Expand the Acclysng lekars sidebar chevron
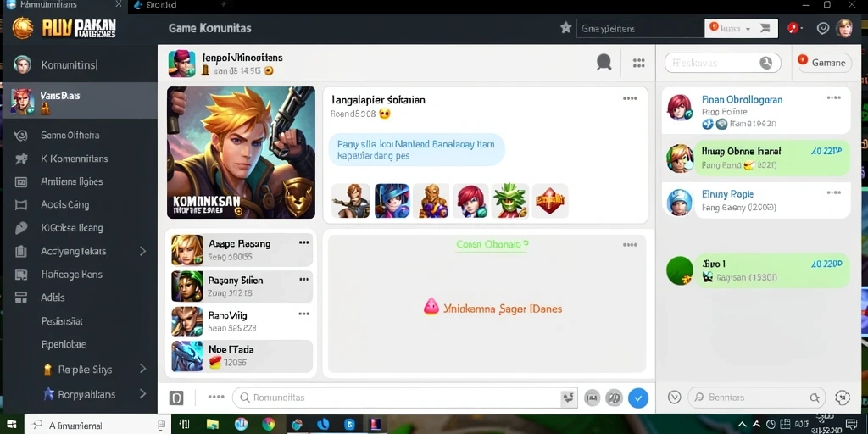 142,251
